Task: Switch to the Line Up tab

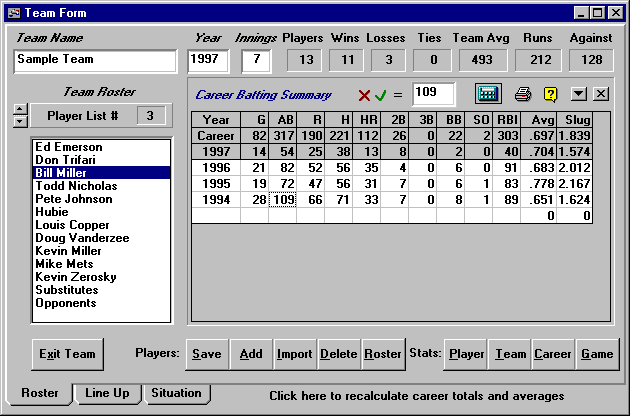Action: pyautogui.click(x=107, y=393)
